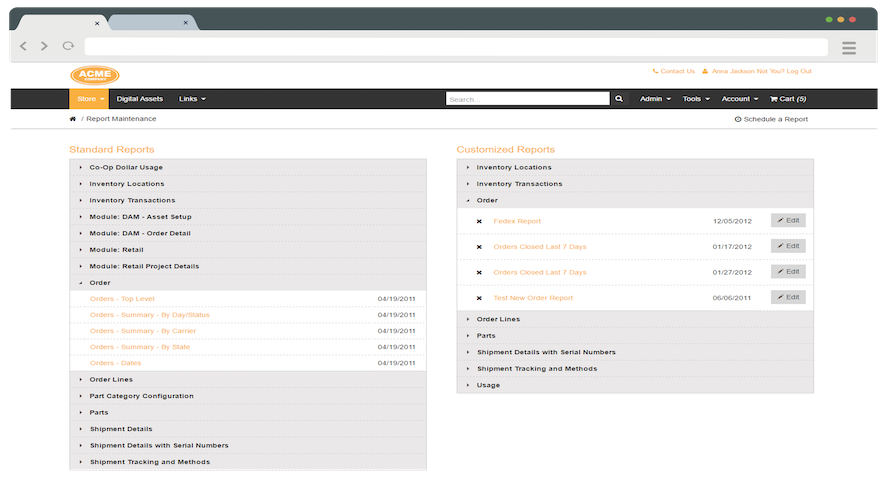
Task: Open Orders - Summary - By Carrier
Action: pyautogui.click(x=142, y=331)
